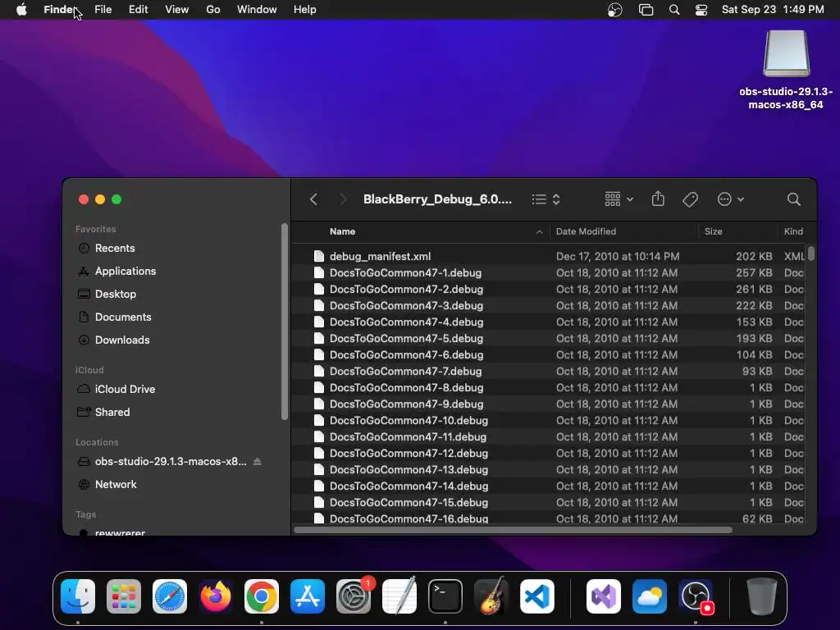This screenshot has height=630, width=840.
Task: Open Terminal from the Dock
Action: 445,596
